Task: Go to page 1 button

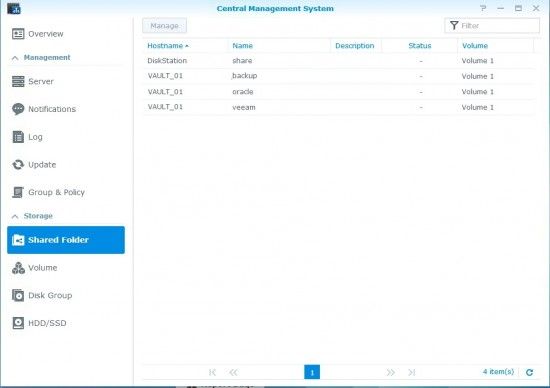Action: tap(312, 372)
